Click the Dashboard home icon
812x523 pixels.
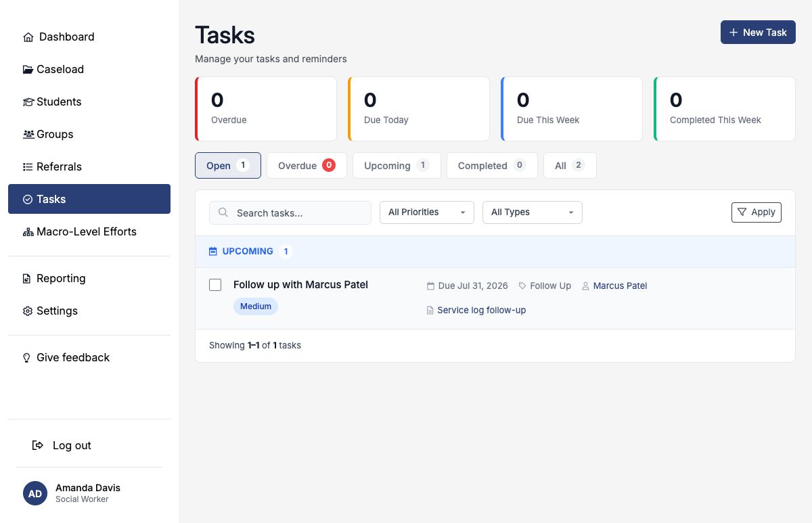tap(28, 37)
